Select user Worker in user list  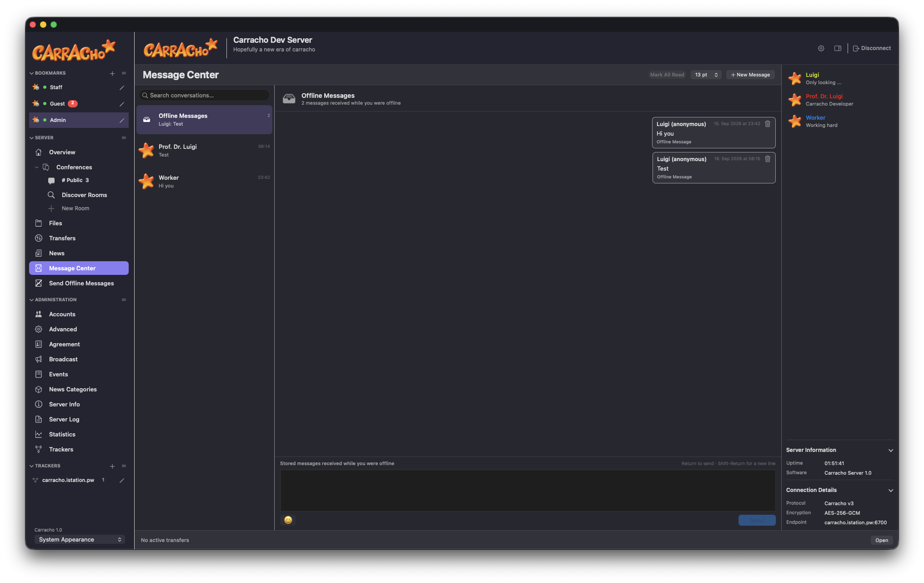coord(840,122)
